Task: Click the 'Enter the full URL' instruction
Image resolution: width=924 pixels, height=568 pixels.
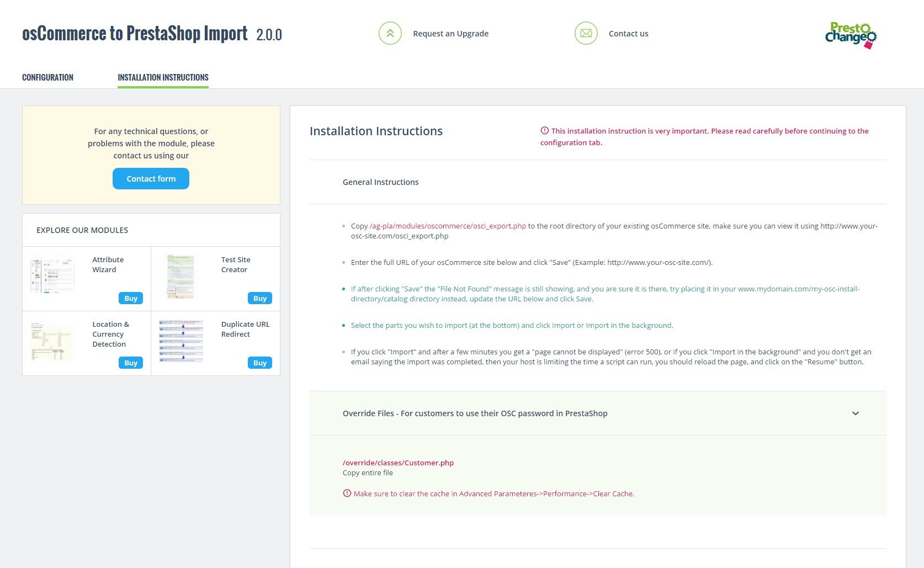Action: click(532, 262)
